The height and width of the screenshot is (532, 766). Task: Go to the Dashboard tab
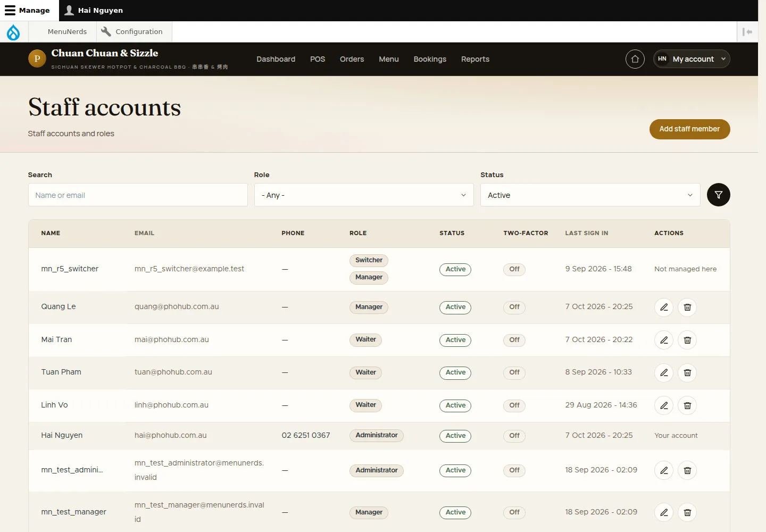(276, 59)
